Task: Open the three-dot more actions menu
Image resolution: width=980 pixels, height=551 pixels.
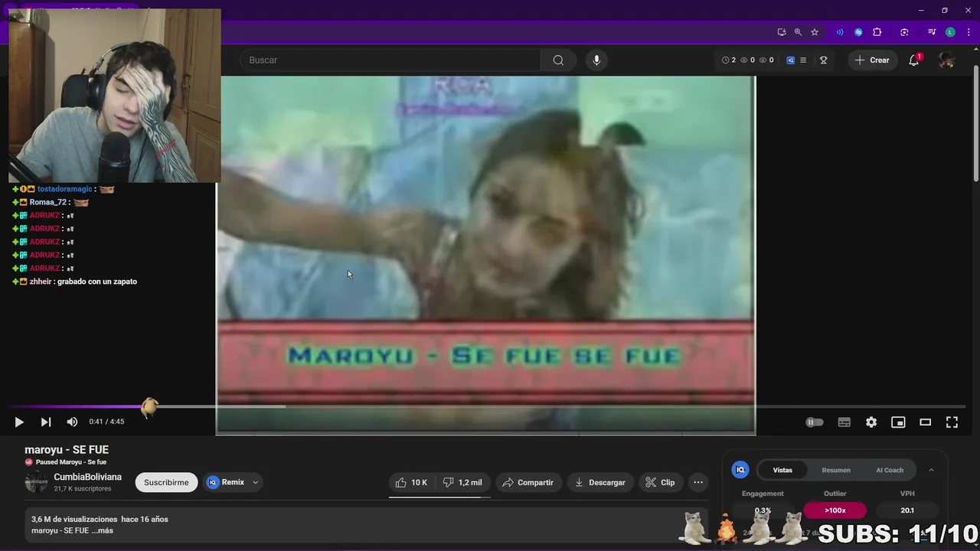Action: (x=698, y=483)
